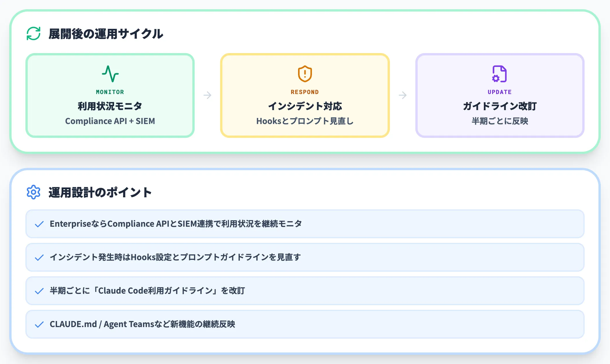Click the checkmark in the 半期ごとに Claude Code row
The height and width of the screenshot is (364, 610).
(x=39, y=291)
